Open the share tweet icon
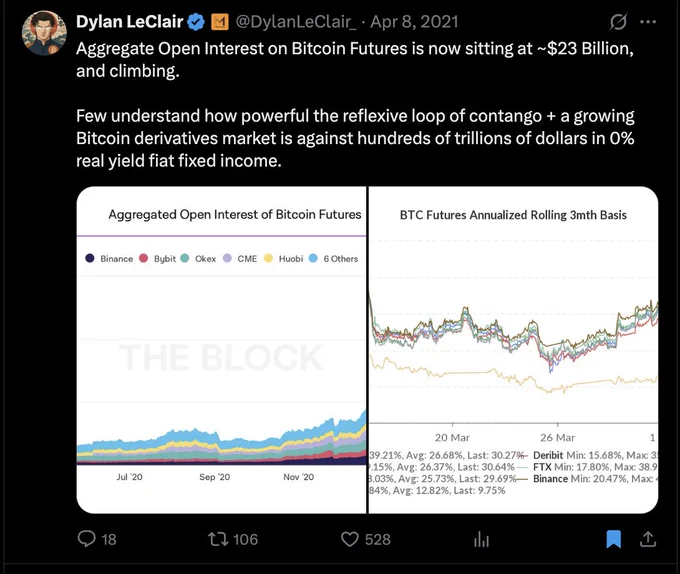 (648, 539)
